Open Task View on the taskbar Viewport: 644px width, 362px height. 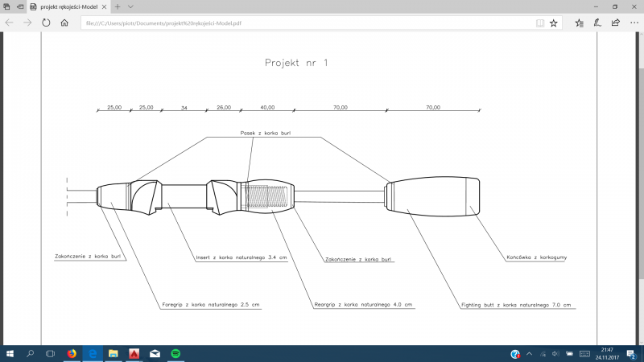(50, 353)
